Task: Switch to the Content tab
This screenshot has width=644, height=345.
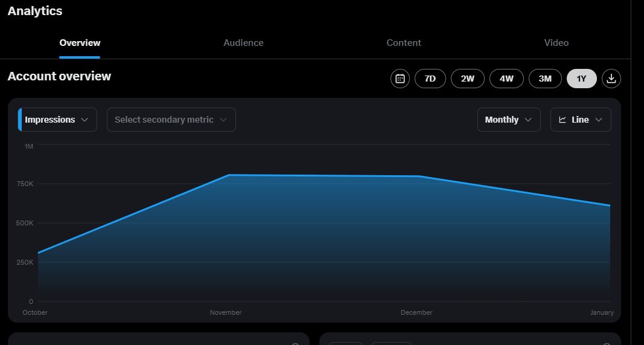Action: click(404, 43)
